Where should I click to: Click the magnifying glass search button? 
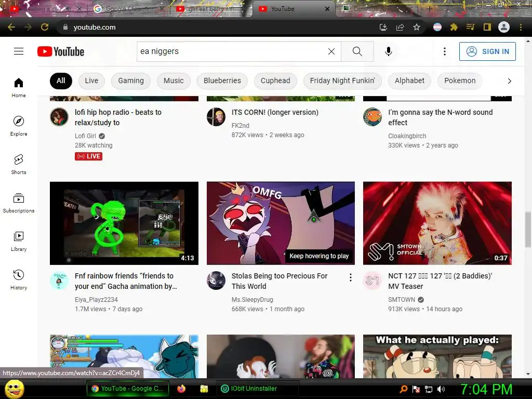(357, 51)
